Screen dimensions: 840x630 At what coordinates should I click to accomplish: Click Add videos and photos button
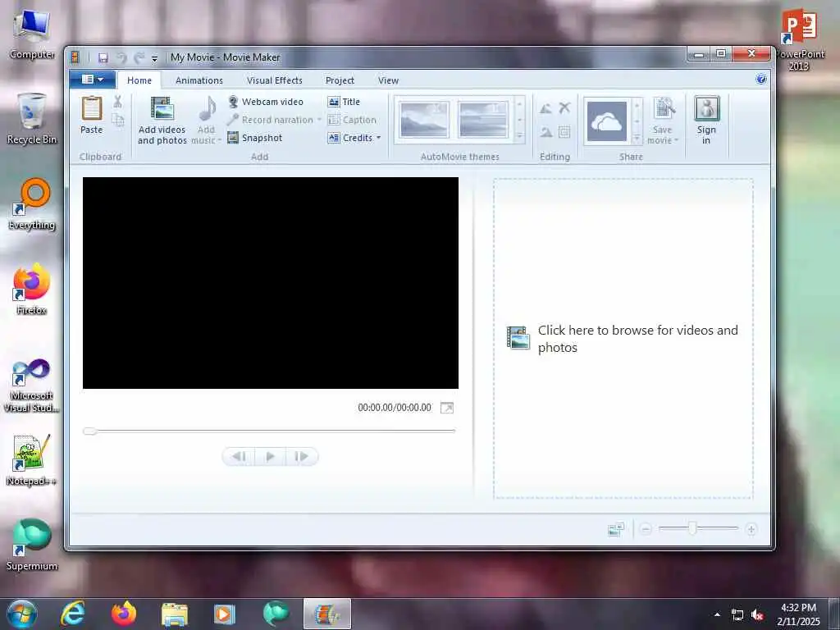pyautogui.click(x=162, y=120)
